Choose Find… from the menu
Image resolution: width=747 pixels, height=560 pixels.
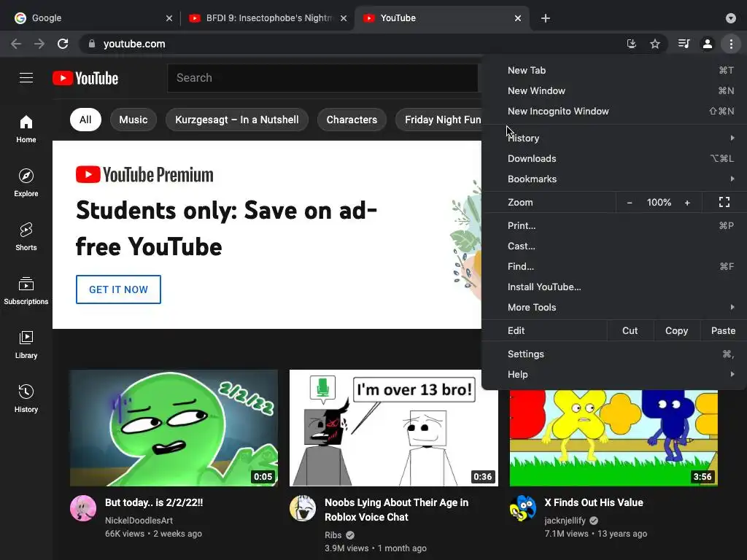(x=614, y=266)
